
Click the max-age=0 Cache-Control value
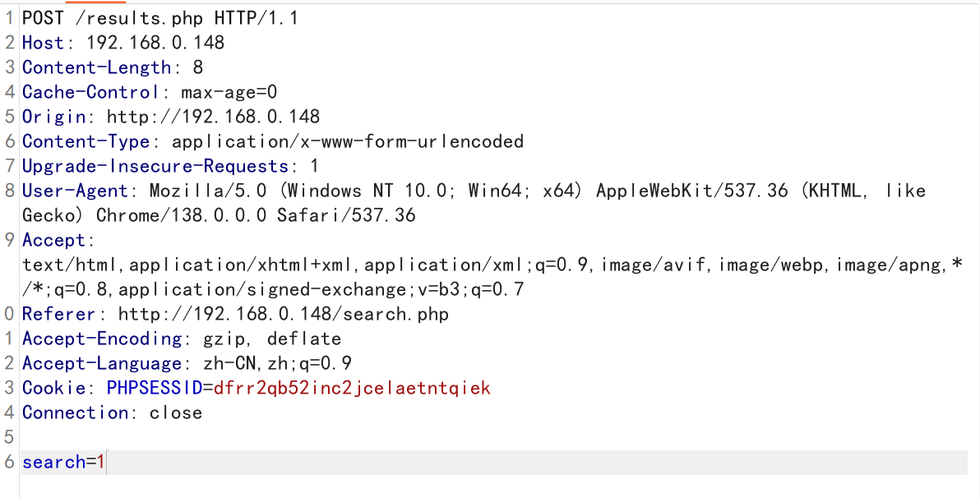tap(229, 91)
